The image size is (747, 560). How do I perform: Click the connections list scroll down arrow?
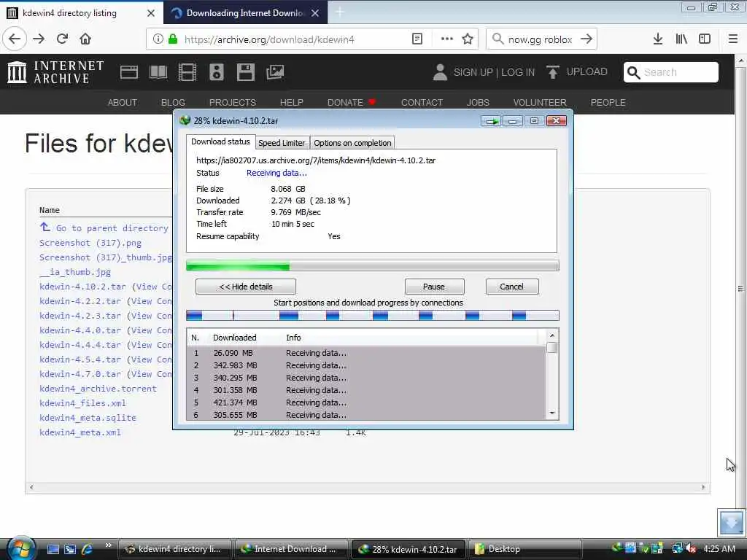pyautogui.click(x=552, y=413)
